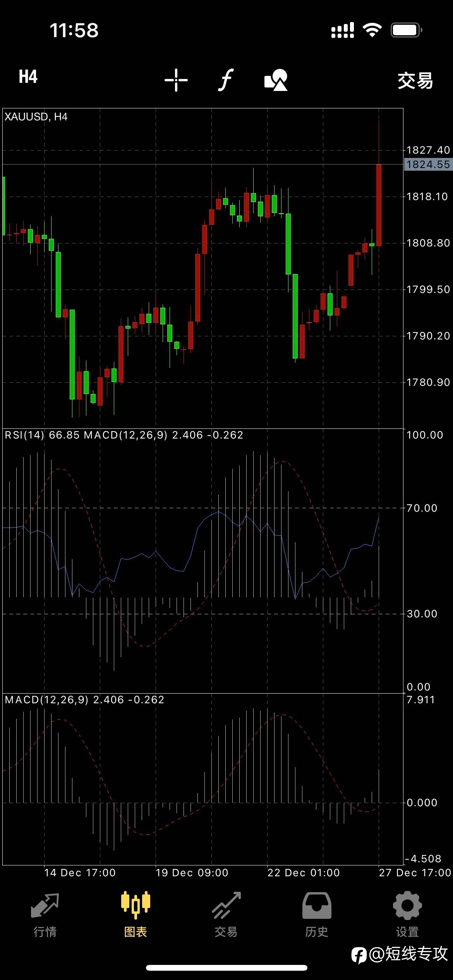Tap the 1827.40 price axis label
The height and width of the screenshot is (980, 453).
tap(428, 150)
